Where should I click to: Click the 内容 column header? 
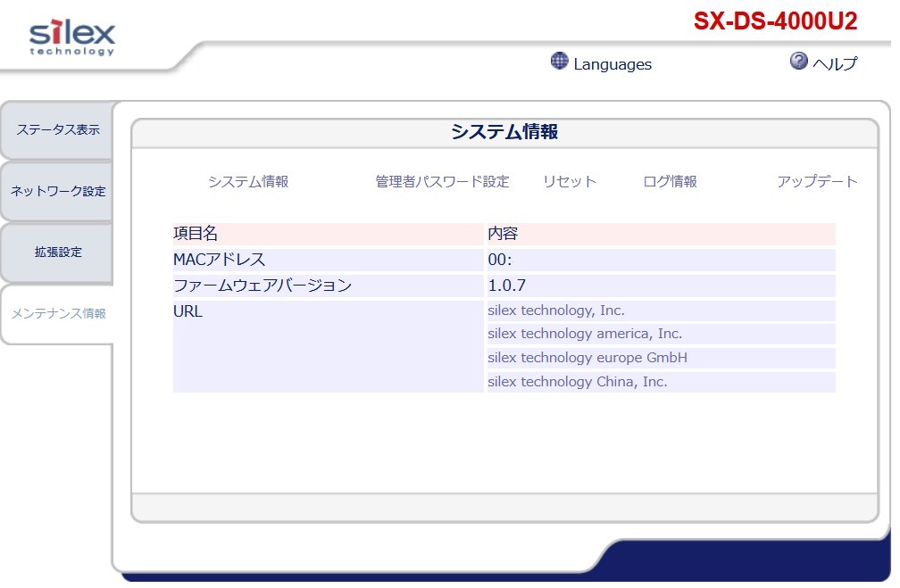[x=503, y=234]
